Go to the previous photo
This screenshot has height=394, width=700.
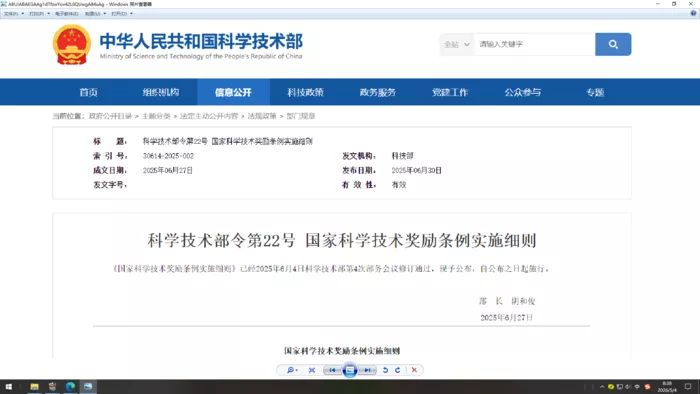click(332, 370)
